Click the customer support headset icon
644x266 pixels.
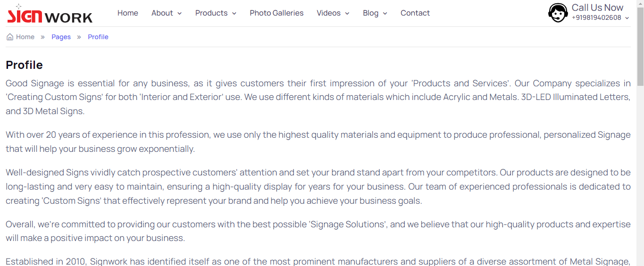[558, 13]
